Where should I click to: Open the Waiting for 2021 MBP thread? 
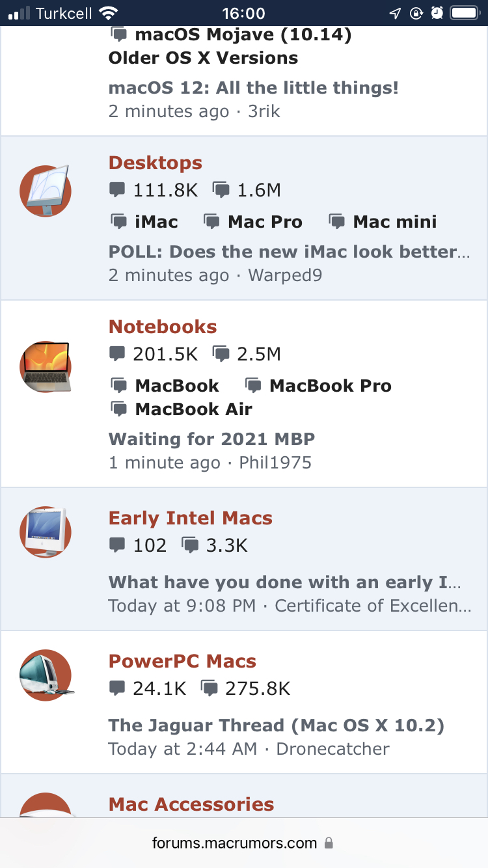tap(211, 439)
